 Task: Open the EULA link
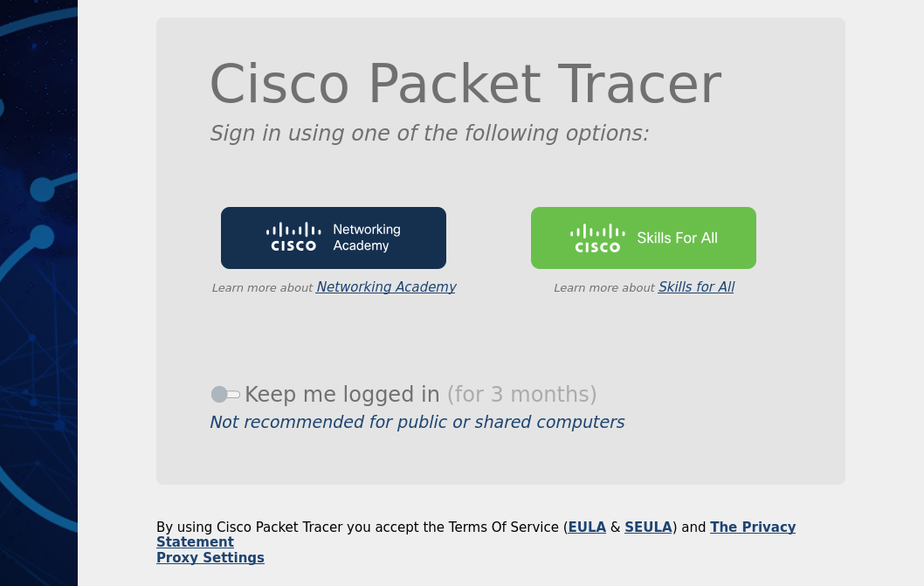pyautogui.click(x=587, y=527)
